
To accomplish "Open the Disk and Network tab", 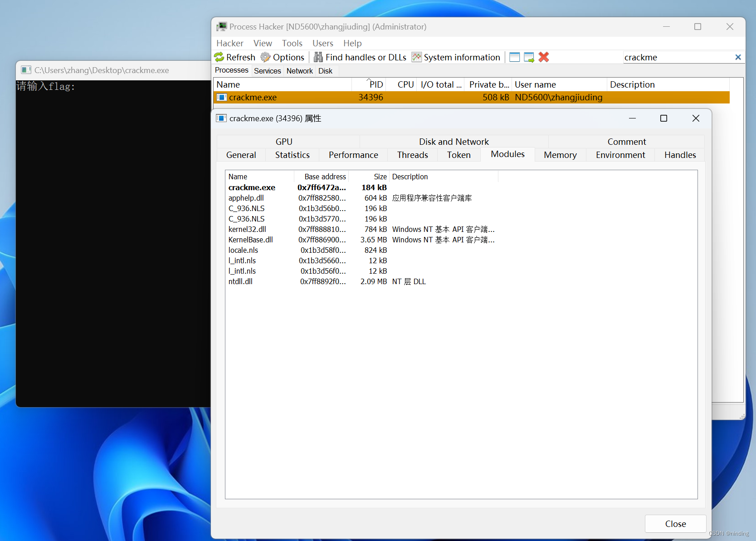I will tap(454, 142).
